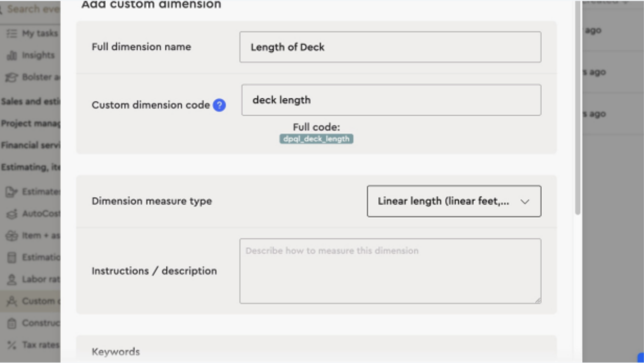Viewport: 644px width, 363px height.
Task: Open the Dimension measure type dropdown
Action: pos(454,201)
